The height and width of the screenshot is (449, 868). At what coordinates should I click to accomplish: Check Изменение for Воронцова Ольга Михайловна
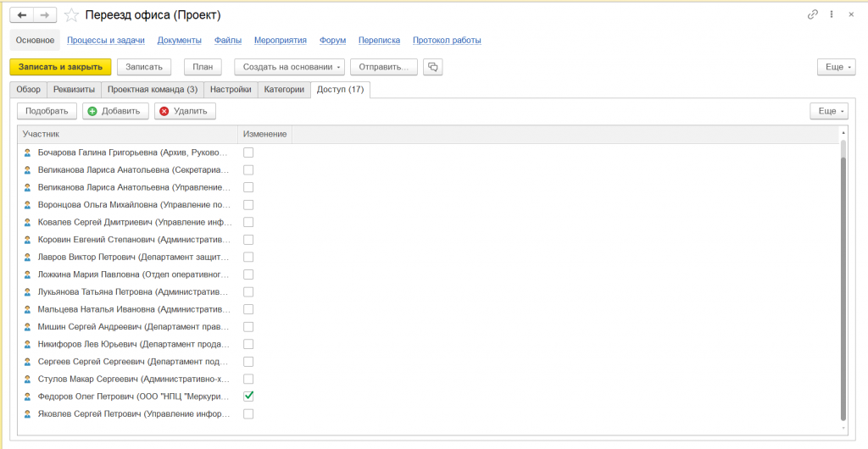pos(248,205)
